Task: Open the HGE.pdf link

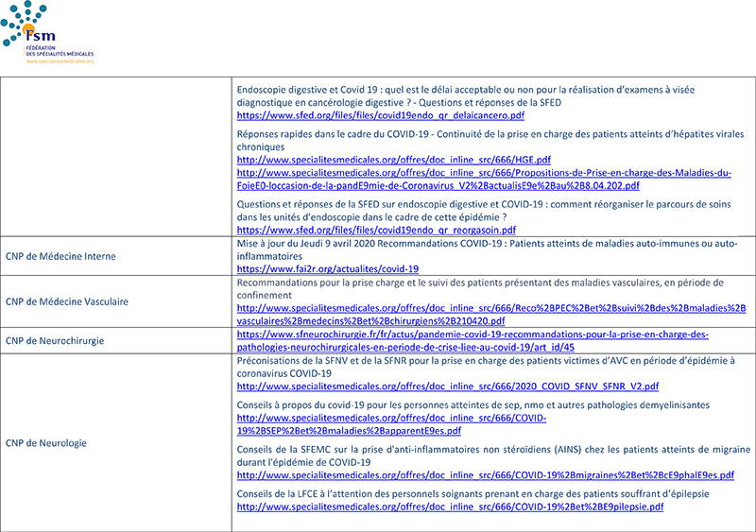Action: pyautogui.click(x=393, y=160)
